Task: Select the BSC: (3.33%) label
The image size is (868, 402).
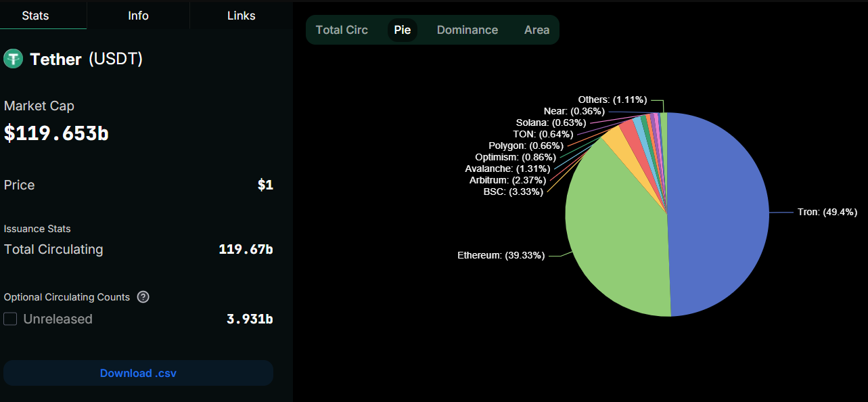Action: point(513,192)
